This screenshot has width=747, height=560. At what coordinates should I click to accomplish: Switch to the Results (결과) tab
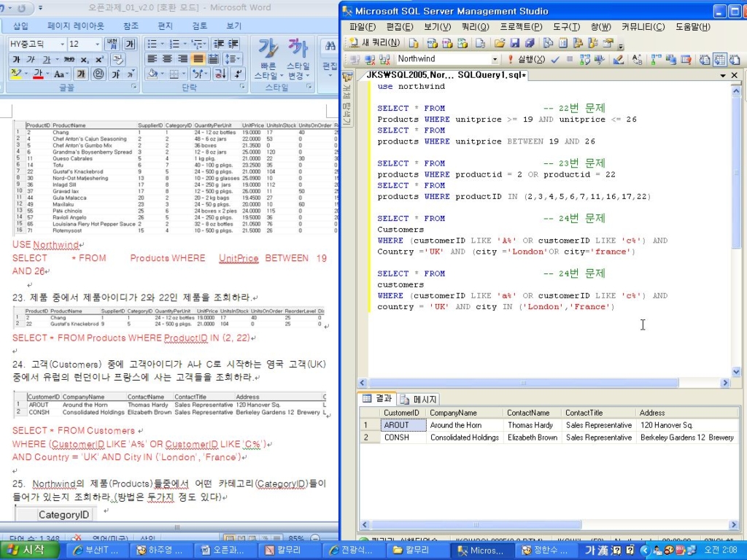(x=378, y=399)
